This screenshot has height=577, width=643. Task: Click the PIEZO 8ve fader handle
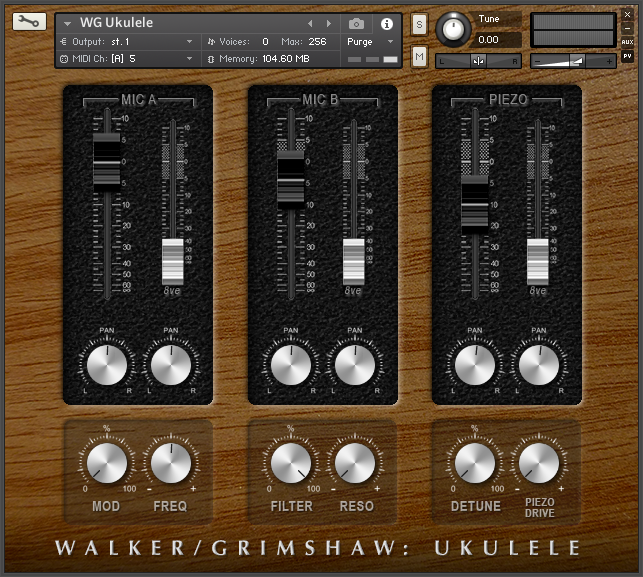pyautogui.click(x=538, y=262)
